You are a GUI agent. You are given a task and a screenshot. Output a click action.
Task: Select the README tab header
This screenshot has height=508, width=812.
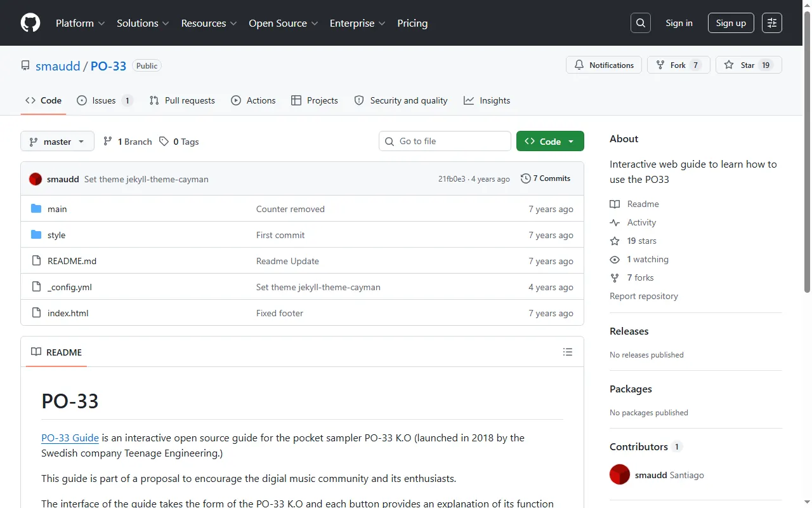56,352
